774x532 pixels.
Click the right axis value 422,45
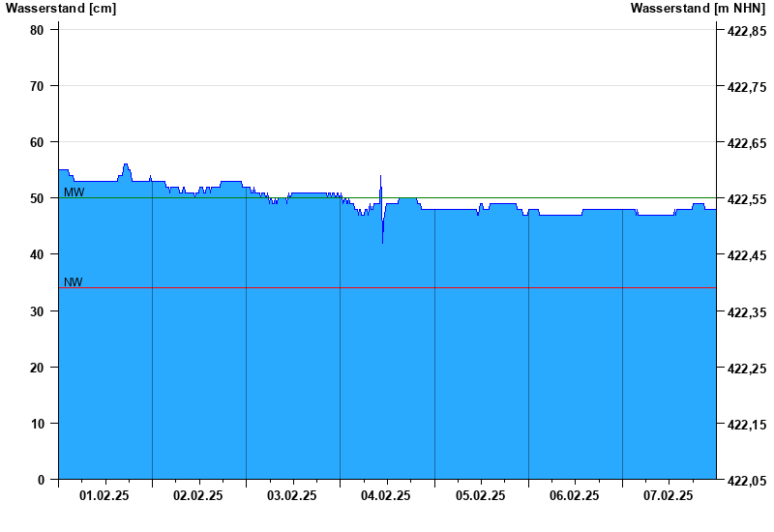click(747, 255)
